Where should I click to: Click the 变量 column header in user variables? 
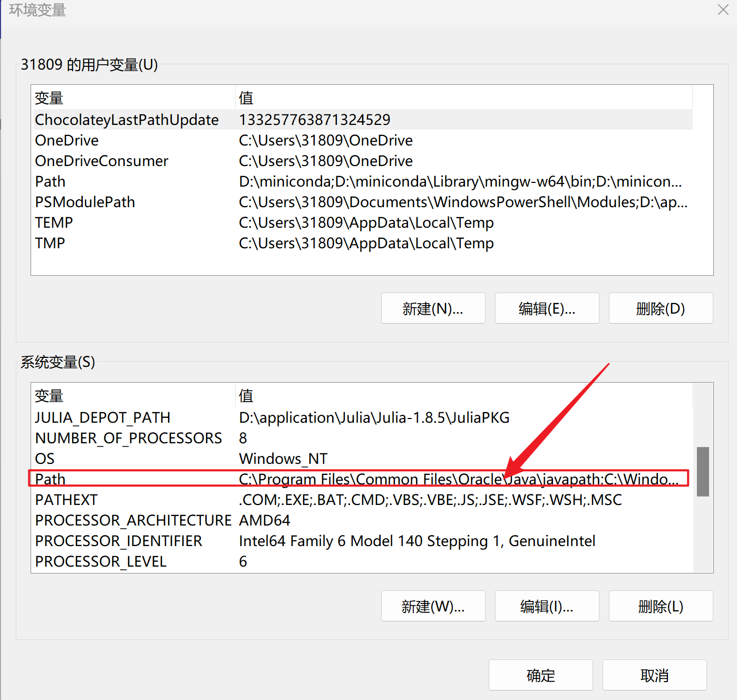(49, 98)
